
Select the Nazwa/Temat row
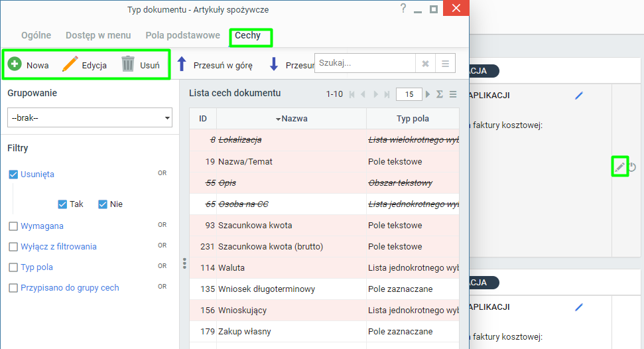point(324,161)
